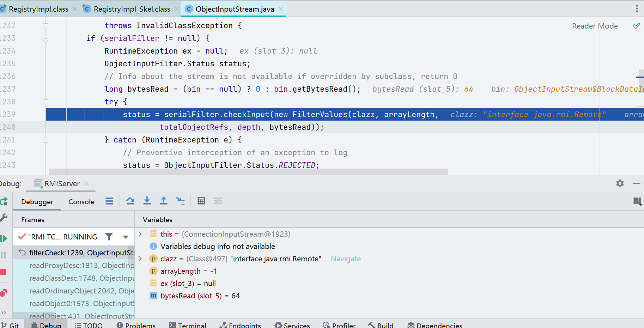Click the Step Into download-arrow icon
This screenshot has width=644, height=328.
coord(147,201)
